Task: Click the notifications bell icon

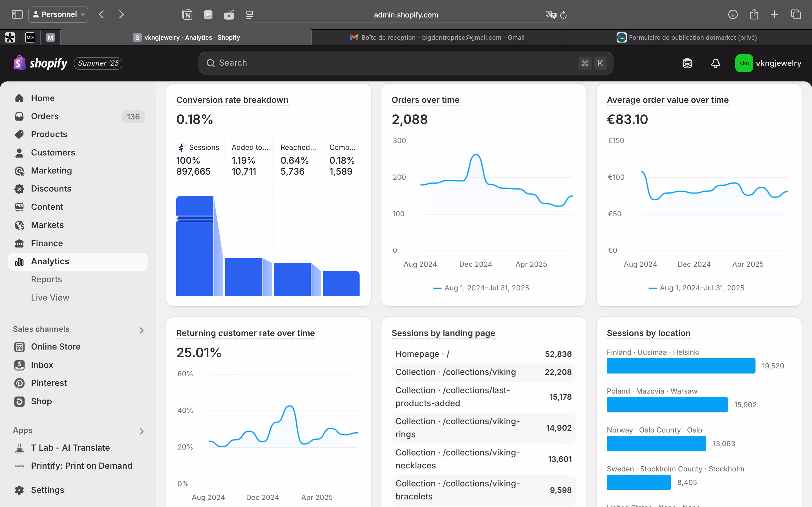Action: (715, 63)
